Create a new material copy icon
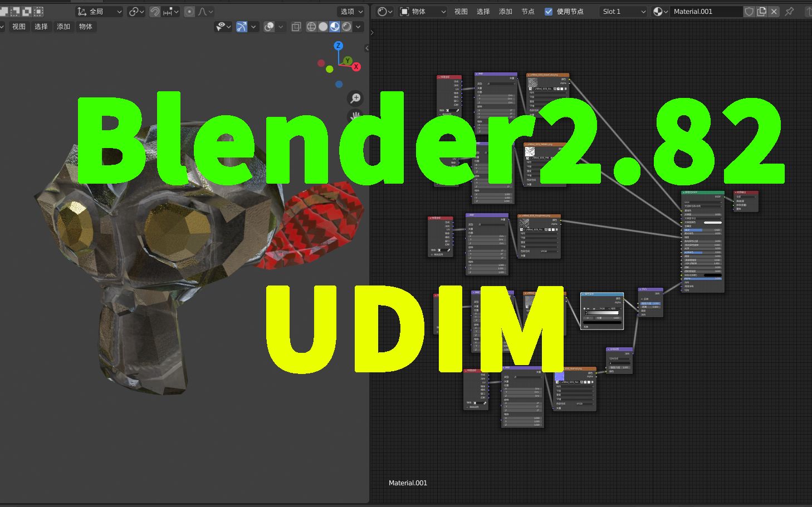Screen dimensions: 812x507 point(762,11)
